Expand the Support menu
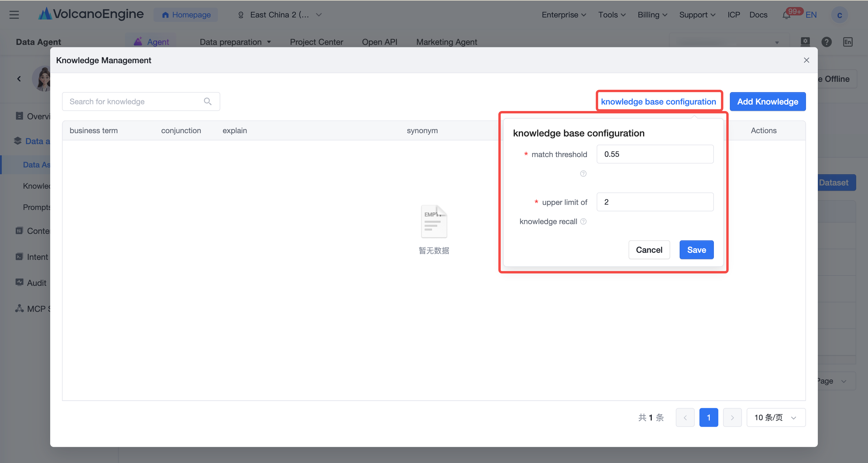The height and width of the screenshot is (463, 868). click(697, 15)
